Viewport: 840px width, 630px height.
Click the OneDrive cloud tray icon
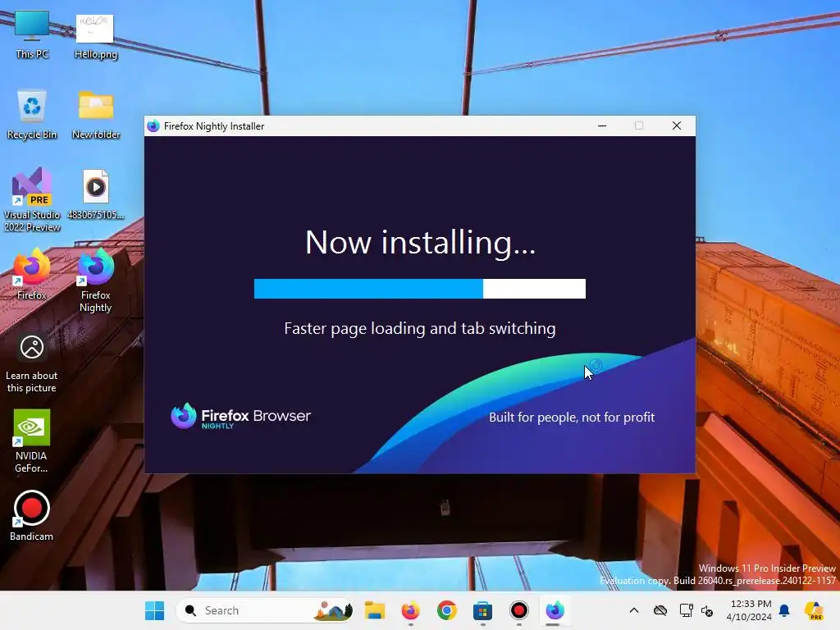point(660,610)
